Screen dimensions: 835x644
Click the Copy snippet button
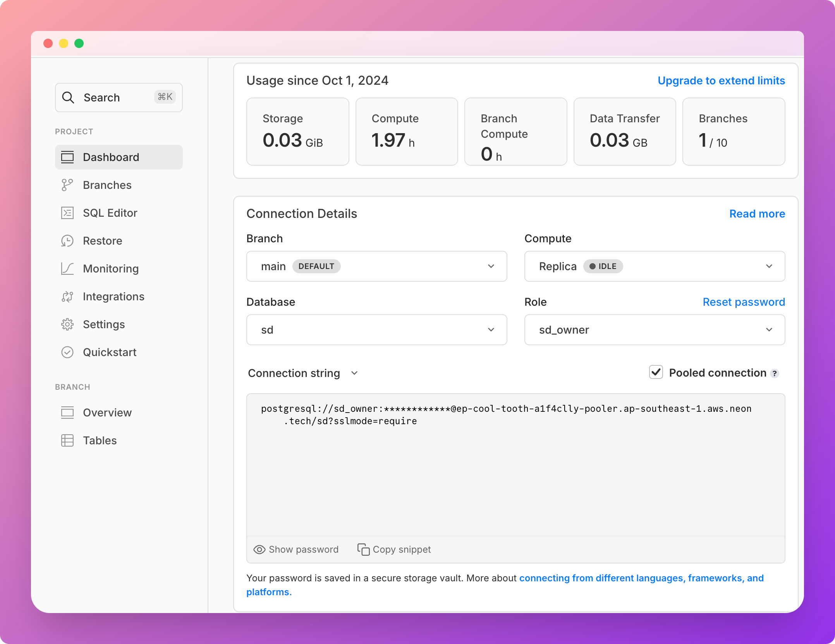click(394, 550)
